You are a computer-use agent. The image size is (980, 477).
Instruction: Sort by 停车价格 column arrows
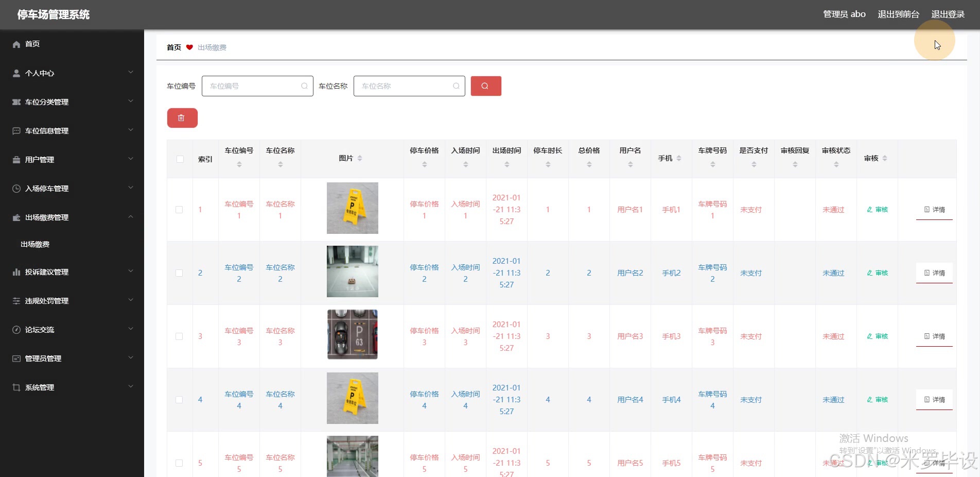(424, 164)
